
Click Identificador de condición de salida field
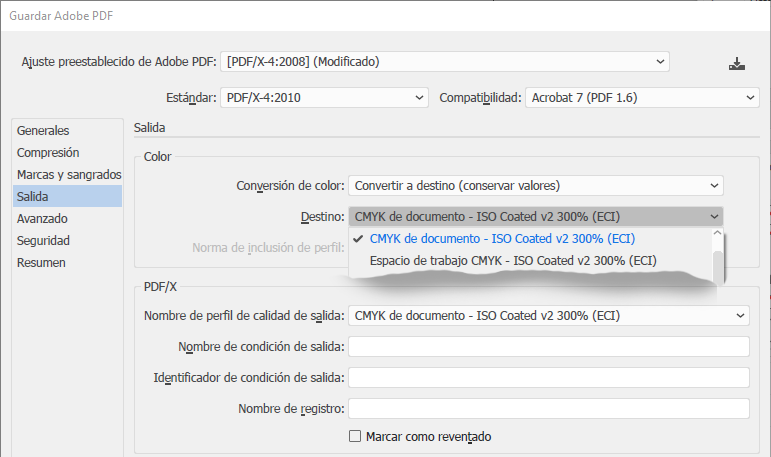pos(549,377)
